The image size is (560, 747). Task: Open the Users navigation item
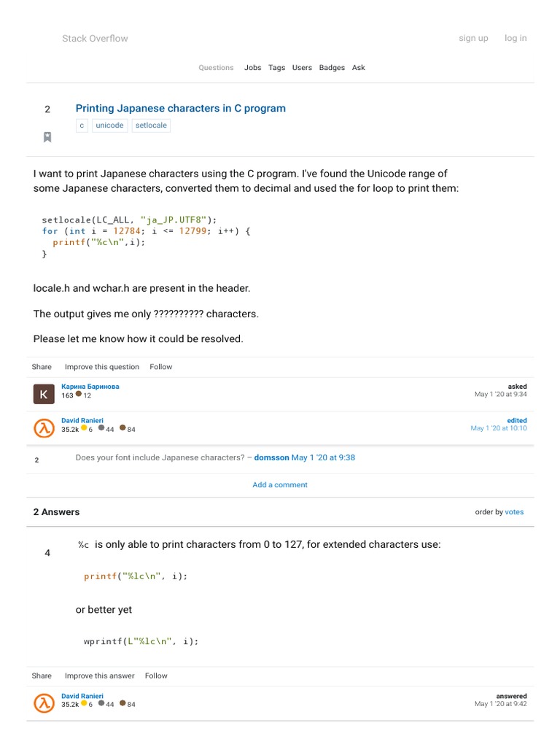coord(302,68)
